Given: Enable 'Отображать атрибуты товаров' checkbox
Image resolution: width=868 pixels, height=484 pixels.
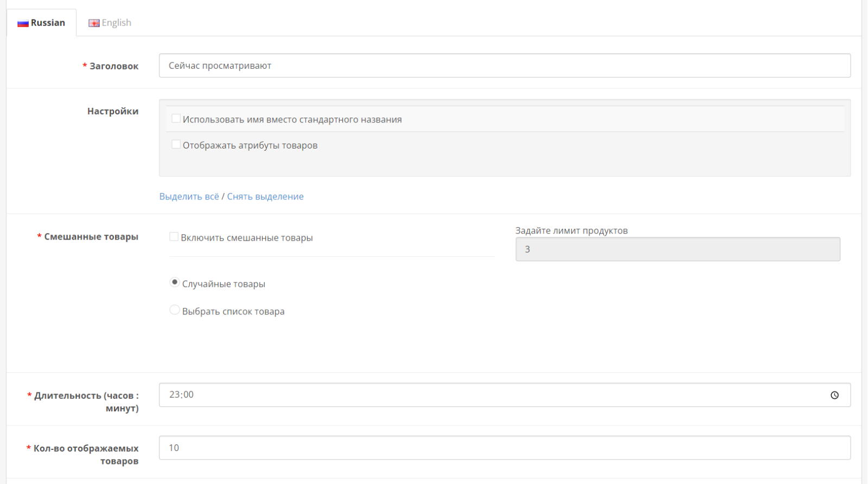Looking at the screenshot, I should point(176,144).
